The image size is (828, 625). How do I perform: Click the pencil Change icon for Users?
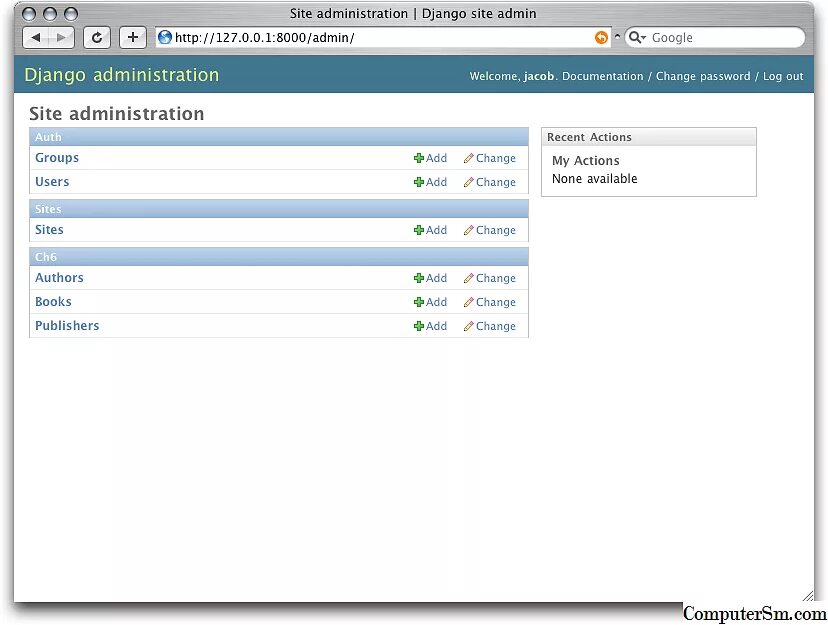468,182
